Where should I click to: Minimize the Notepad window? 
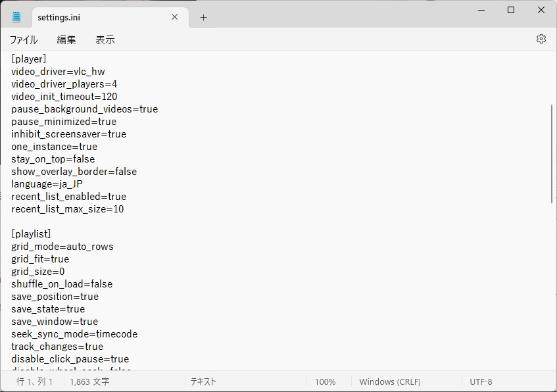click(x=481, y=10)
